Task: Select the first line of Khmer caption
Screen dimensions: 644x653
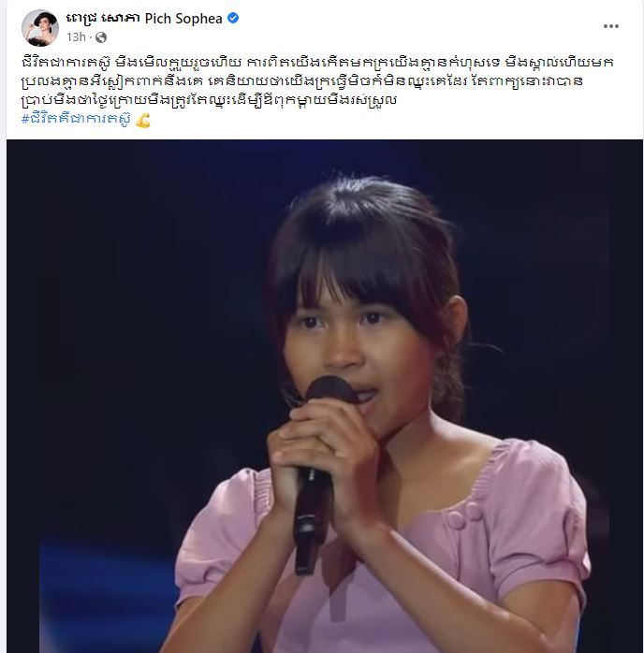Action: pyautogui.click(x=317, y=63)
